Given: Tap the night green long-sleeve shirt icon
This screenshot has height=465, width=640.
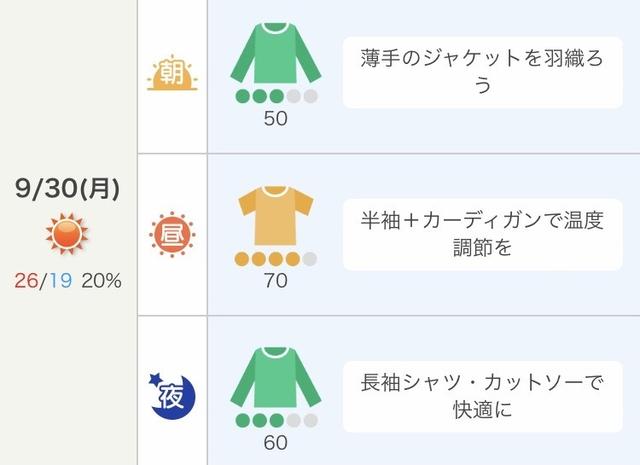Looking at the screenshot, I should [x=276, y=378].
